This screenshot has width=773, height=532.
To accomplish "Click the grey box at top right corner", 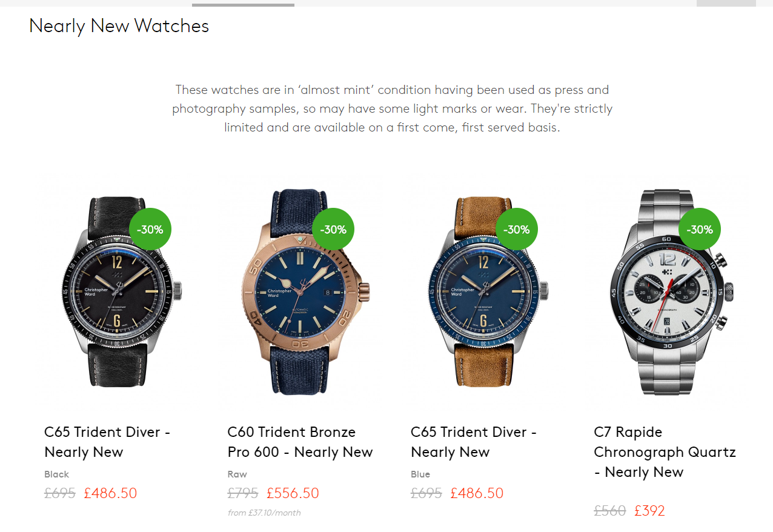I will tap(726, 3).
